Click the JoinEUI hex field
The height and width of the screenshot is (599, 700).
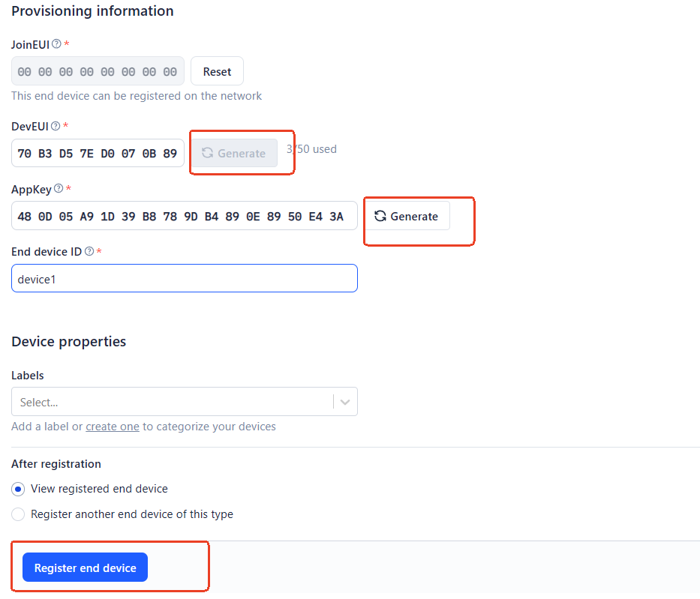coord(98,71)
